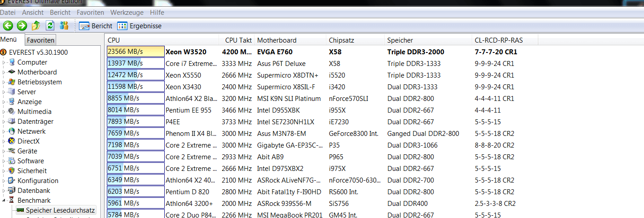Click the 12472 MB/s result bar
Viewport: 644px width, 218px height.
coord(136,75)
